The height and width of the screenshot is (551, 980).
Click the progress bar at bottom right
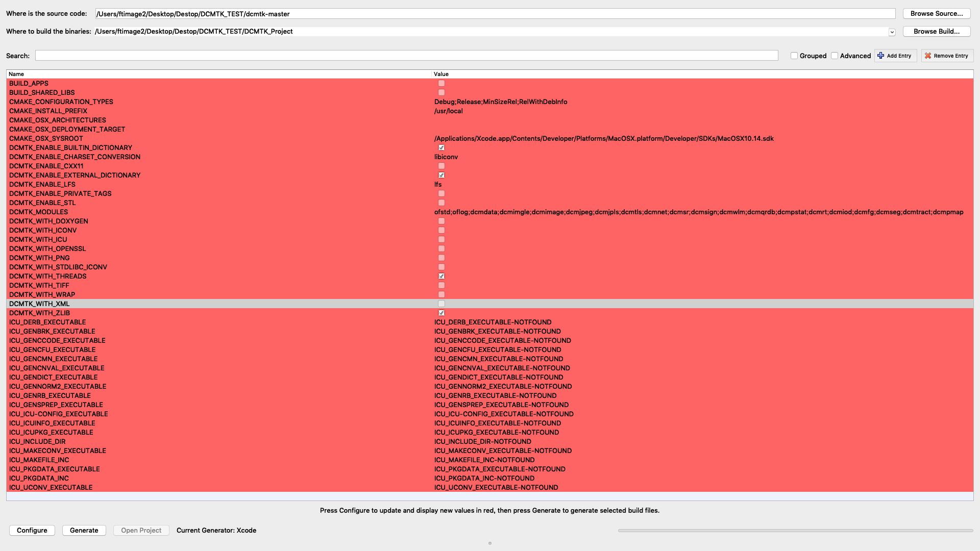tap(795, 531)
